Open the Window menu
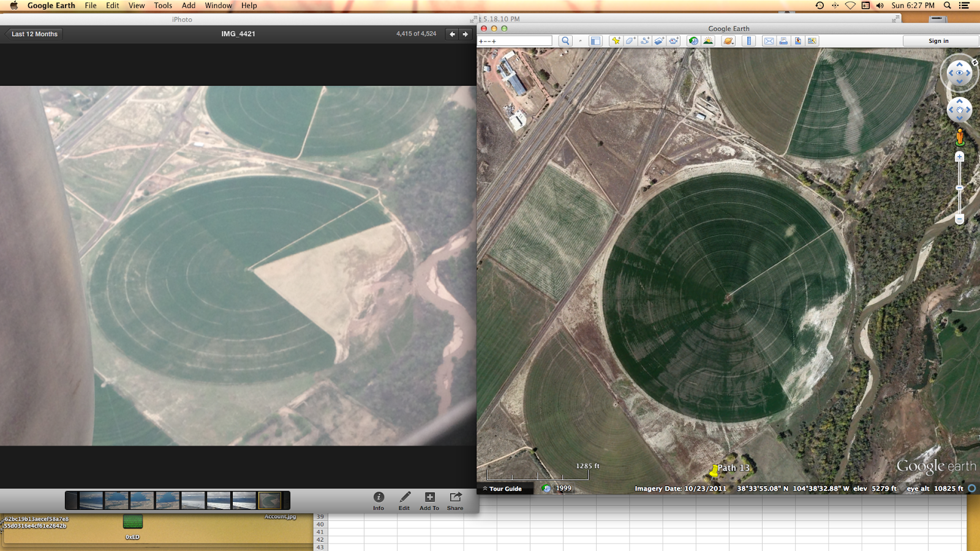The width and height of the screenshot is (980, 551). pos(218,6)
